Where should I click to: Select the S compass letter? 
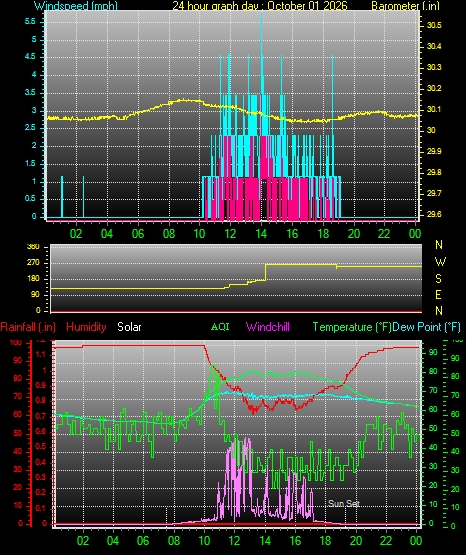click(438, 279)
